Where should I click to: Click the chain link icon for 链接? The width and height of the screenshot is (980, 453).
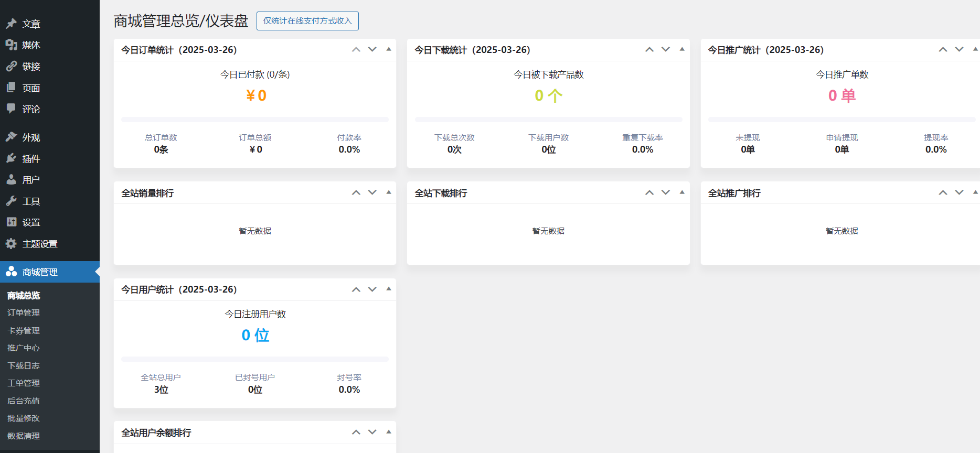11,67
